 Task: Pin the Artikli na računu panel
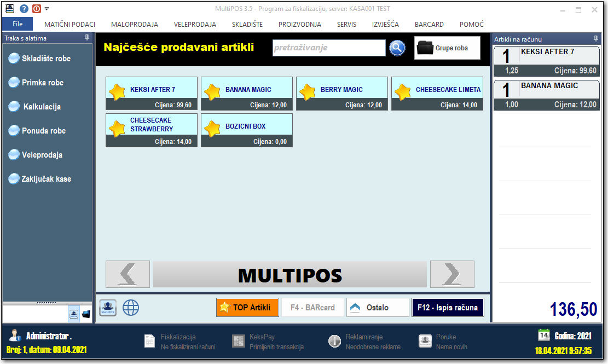(x=595, y=39)
